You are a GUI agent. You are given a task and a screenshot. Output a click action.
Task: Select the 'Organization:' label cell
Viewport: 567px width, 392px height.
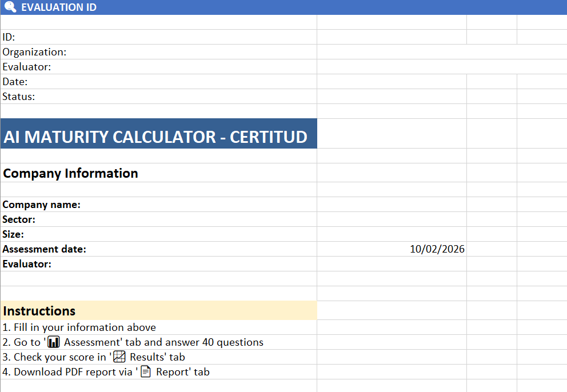(159, 51)
